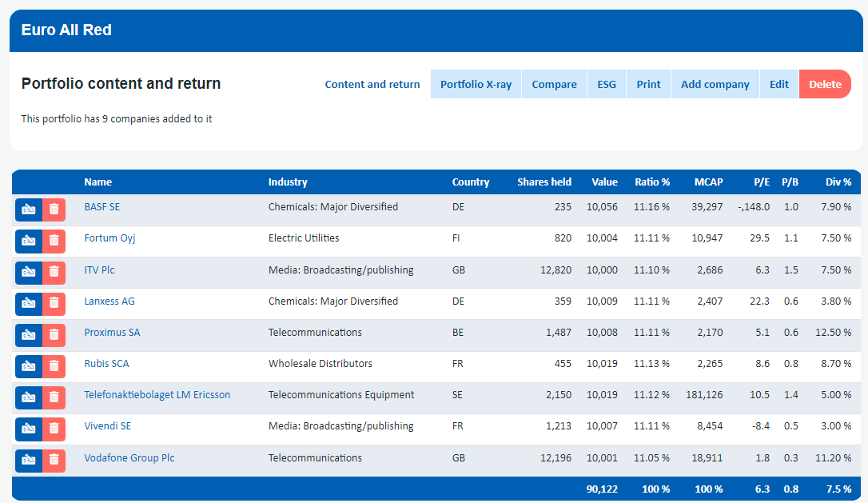Select the -,148.0 P/E value
Viewport: 868px width, 503px height.
pyautogui.click(x=754, y=207)
